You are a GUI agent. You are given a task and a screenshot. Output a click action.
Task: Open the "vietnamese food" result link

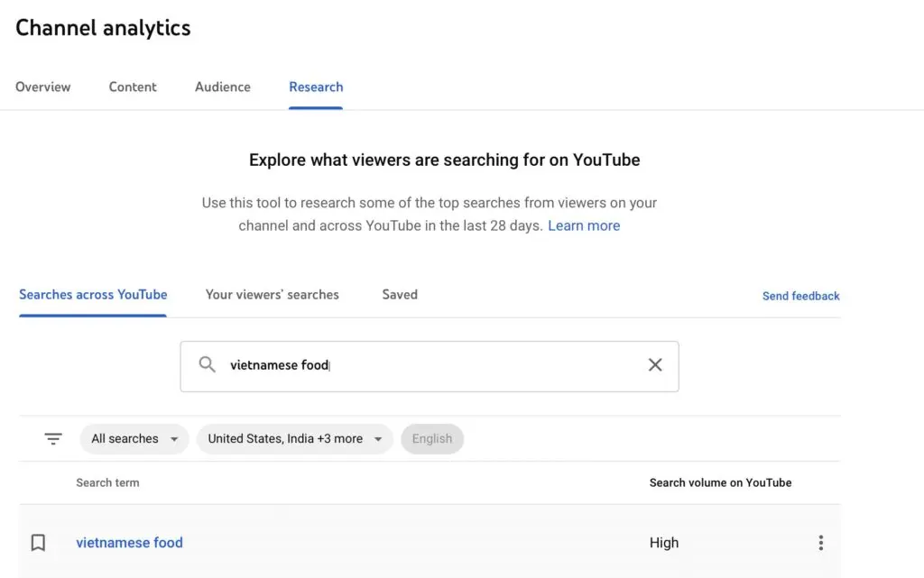click(x=129, y=542)
